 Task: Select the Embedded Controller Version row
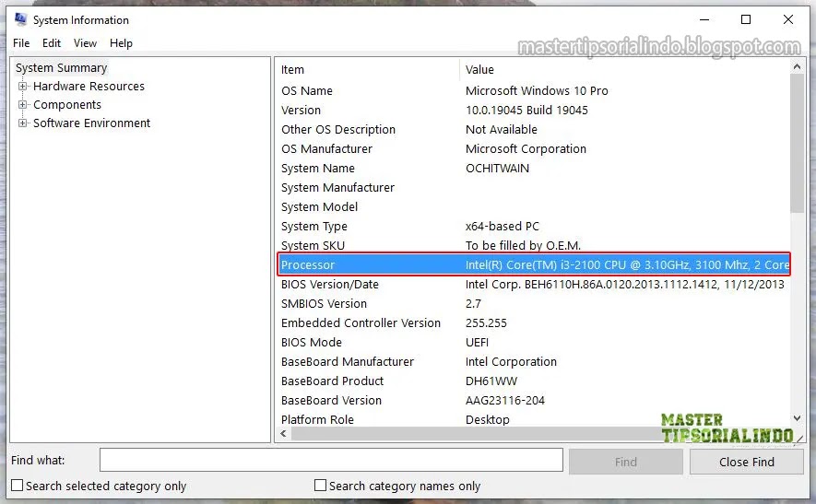pos(533,323)
